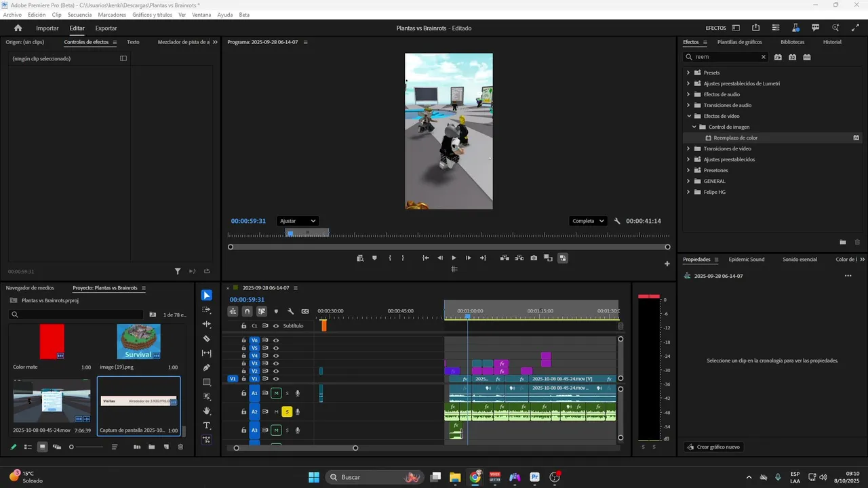Select the image (19).png thumbnail
The image size is (868, 488).
(139, 342)
